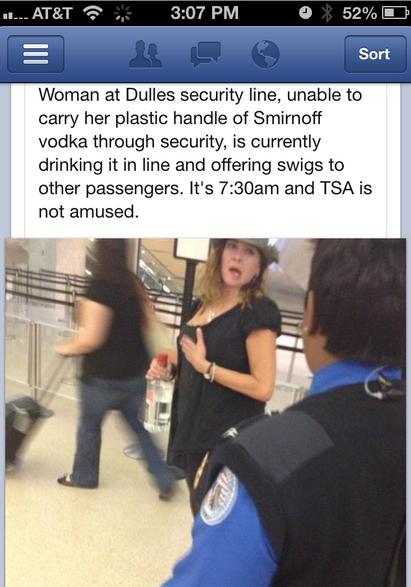Tap the battery indicator icon
The image size is (411, 587).
click(395, 13)
